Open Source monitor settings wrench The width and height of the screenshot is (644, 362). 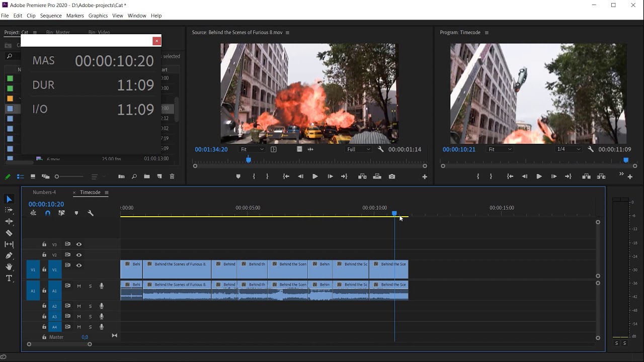[x=380, y=149]
